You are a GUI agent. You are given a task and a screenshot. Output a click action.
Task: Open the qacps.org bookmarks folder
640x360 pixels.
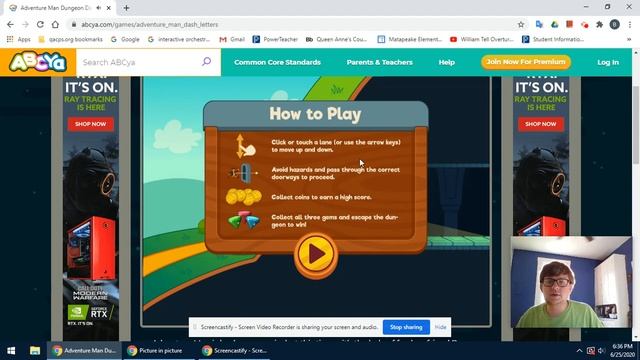tap(70, 39)
